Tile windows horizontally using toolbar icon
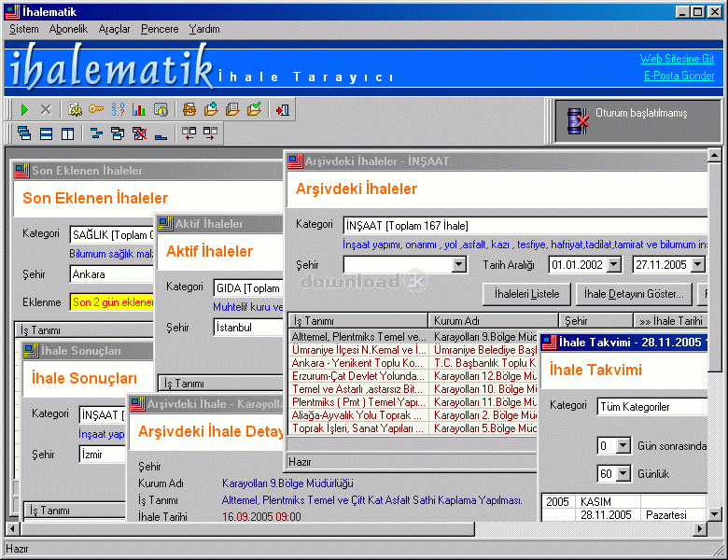This screenshot has width=728, height=560. pyautogui.click(x=46, y=133)
